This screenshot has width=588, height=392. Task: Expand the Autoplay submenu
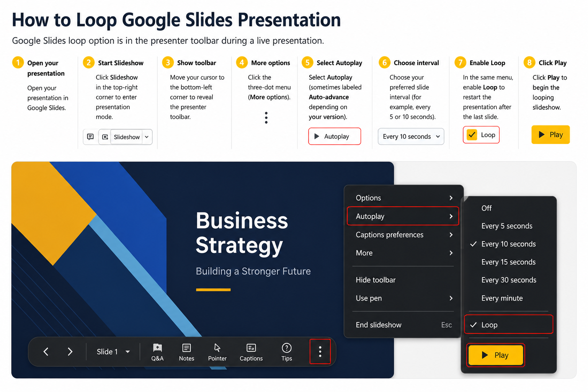[403, 216]
